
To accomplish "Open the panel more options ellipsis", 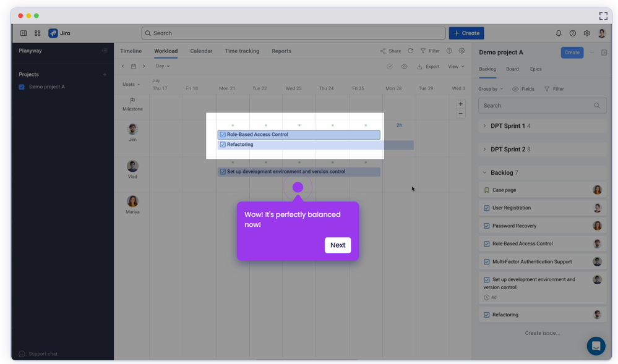I will point(591,53).
